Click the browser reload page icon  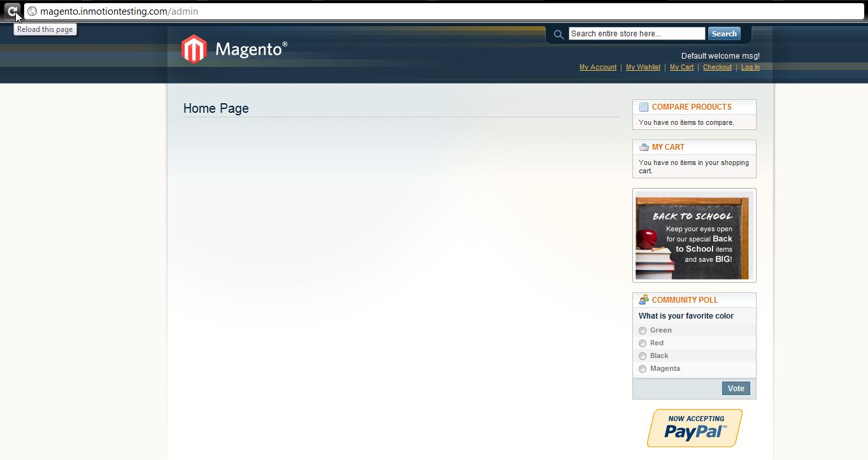click(12, 11)
